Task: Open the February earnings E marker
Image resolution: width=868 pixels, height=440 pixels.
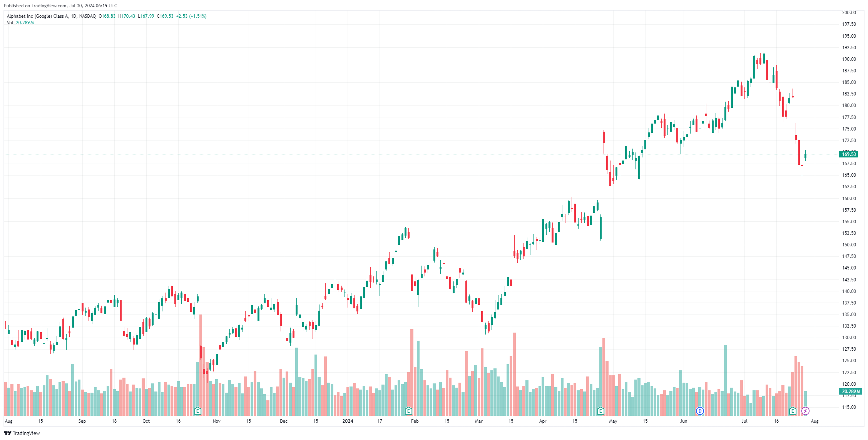Action: (x=408, y=411)
